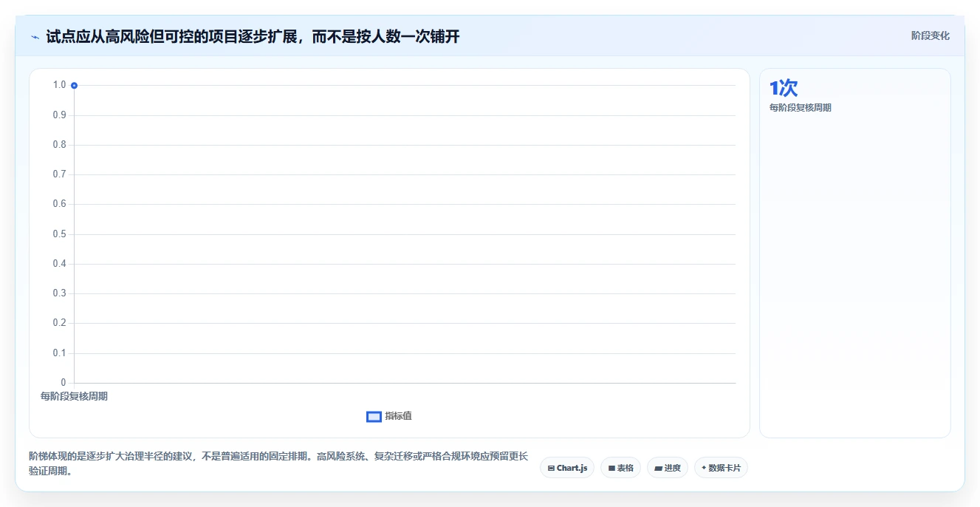Click the footnote text starting with 阶梯体现的是
This screenshot has width=980, height=507.
point(278,463)
